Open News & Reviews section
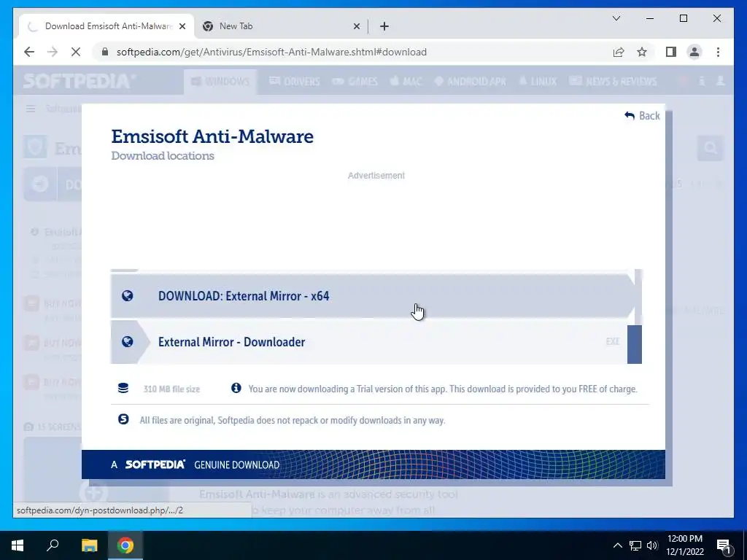747x560 pixels. point(613,82)
